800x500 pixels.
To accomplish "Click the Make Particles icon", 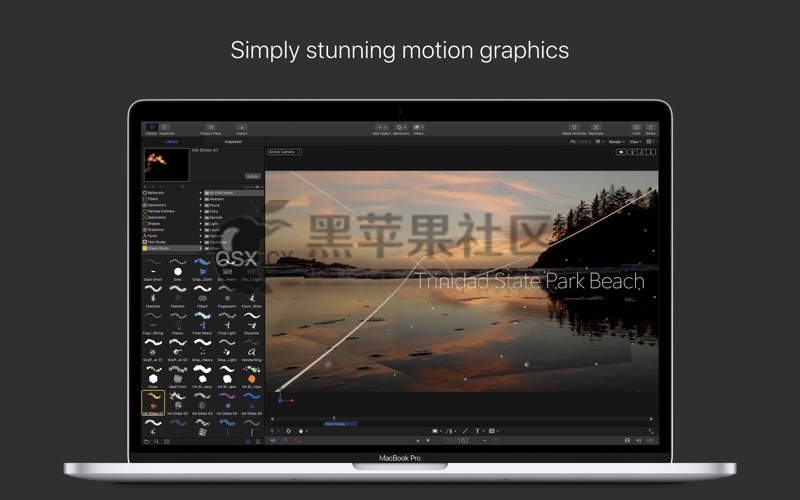I will pyautogui.click(x=574, y=129).
